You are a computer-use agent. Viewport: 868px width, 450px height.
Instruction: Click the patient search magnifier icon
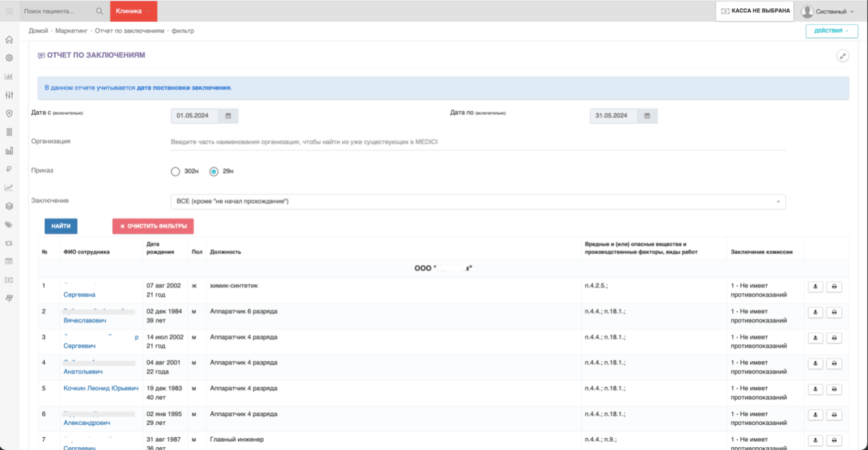[x=100, y=11]
